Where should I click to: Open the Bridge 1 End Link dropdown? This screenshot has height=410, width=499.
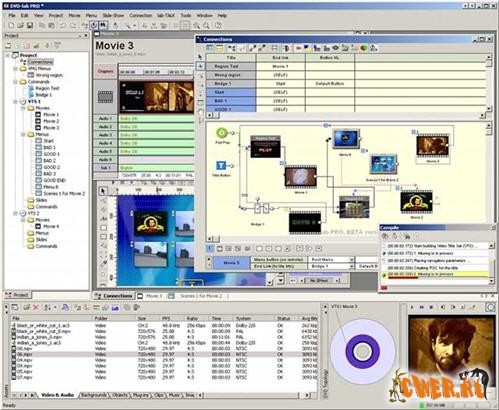pos(351,266)
